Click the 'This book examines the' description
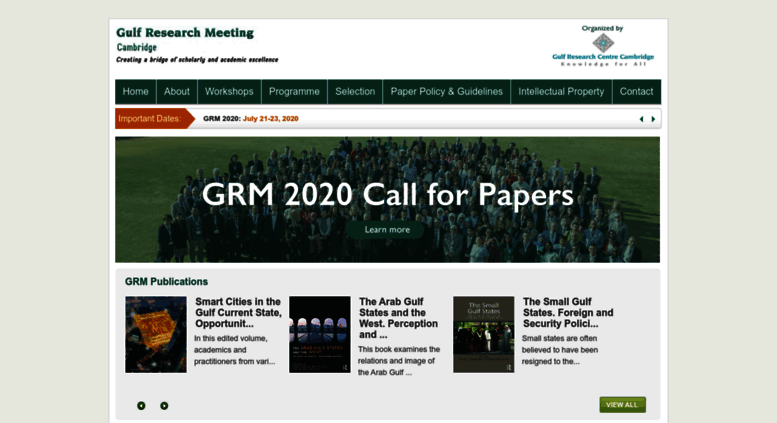Viewport: 777px width, 423px height. (x=399, y=361)
